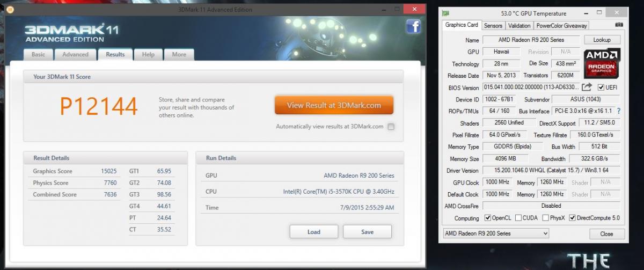The image size is (644, 270).
Task: Switch to the Basic tab in 3DMark
Action: coord(38,54)
